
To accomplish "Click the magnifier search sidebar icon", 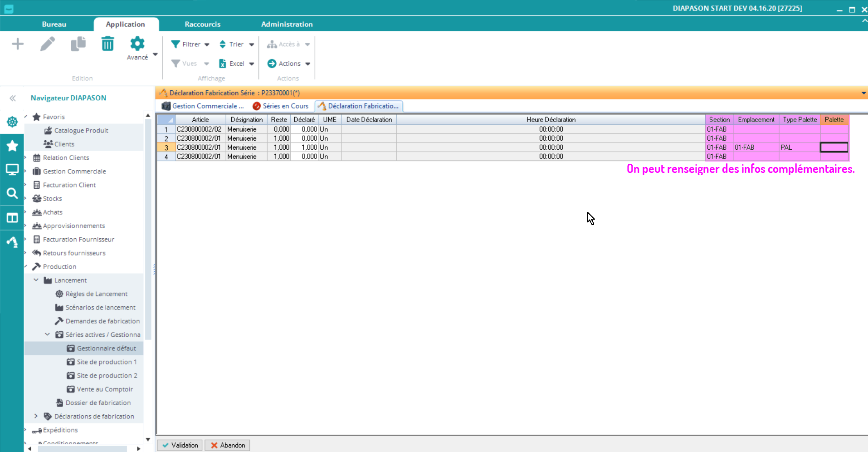I will [x=12, y=194].
